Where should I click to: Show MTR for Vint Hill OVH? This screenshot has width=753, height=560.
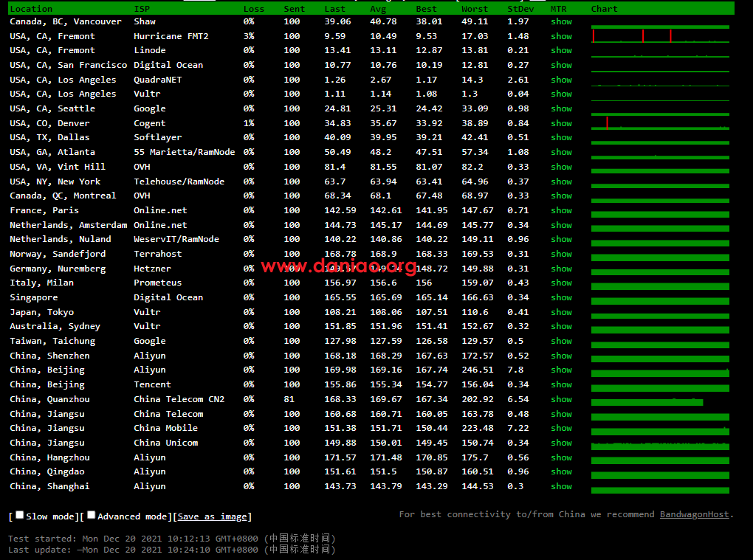pyautogui.click(x=561, y=167)
